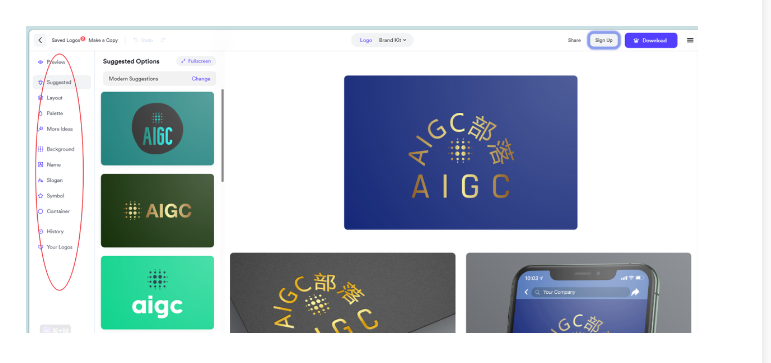Click the Container circle icon
771x363 pixels.
point(40,212)
